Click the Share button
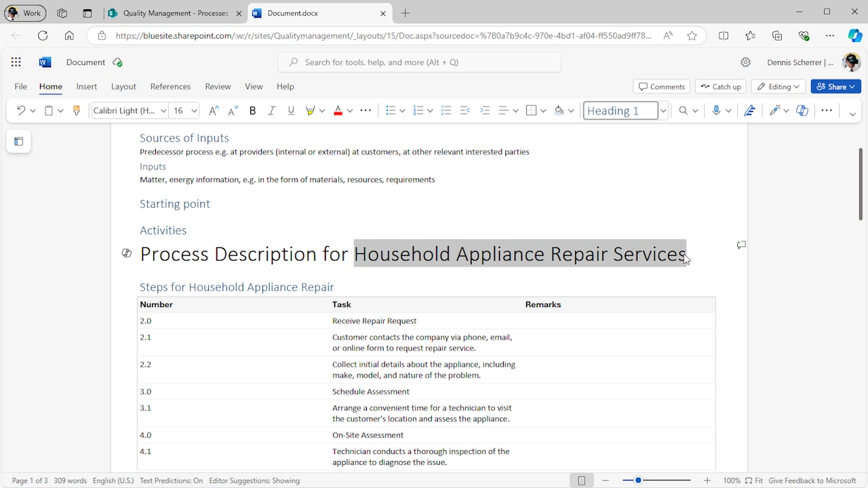The width and height of the screenshot is (868, 488). click(x=836, y=87)
